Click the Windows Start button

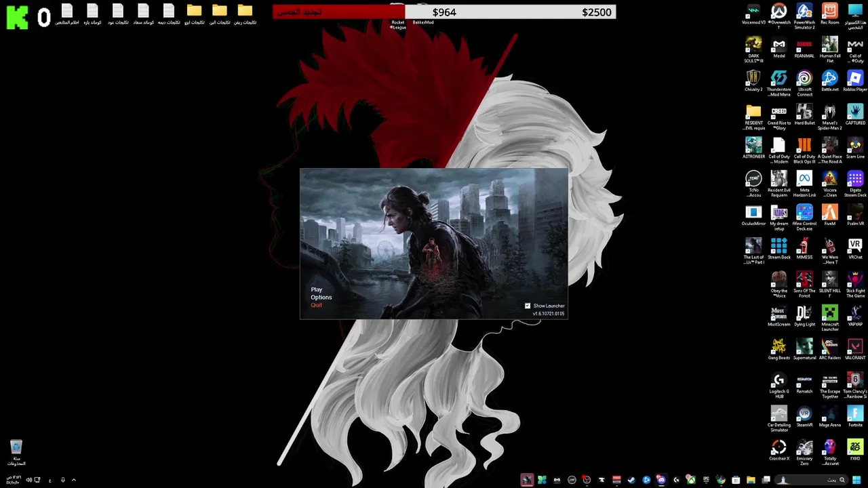pyautogui.click(x=856, y=480)
